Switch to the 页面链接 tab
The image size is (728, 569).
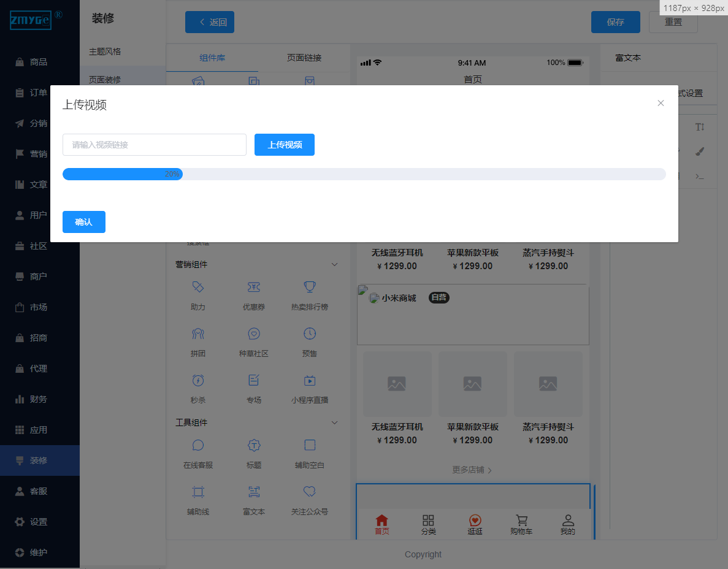pos(304,58)
